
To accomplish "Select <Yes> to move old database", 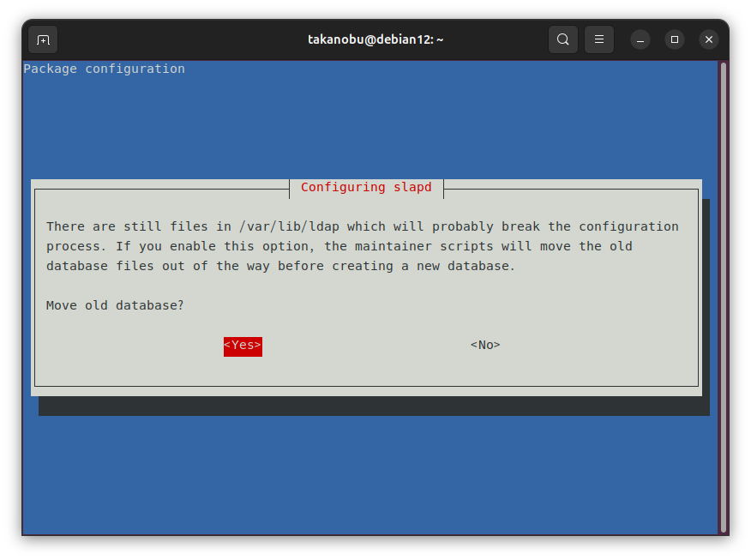I will 243,345.
